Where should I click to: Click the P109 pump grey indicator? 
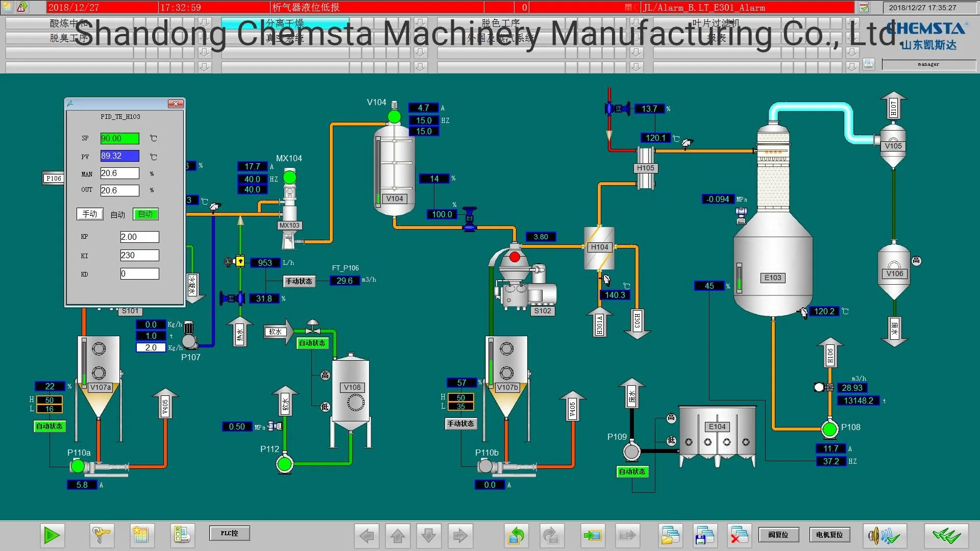[x=631, y=452]
